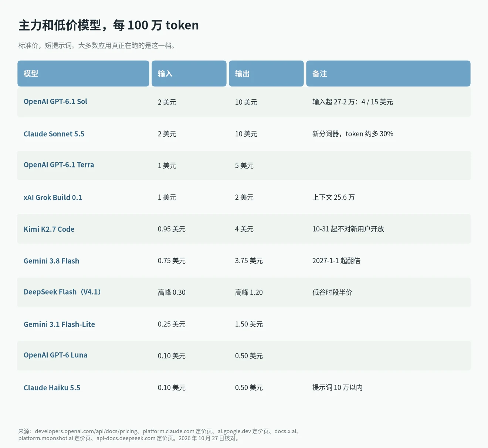This screenshot has width=488, height=448.
Task: Select the note 低谷时段半价
Action: (332, 292)
